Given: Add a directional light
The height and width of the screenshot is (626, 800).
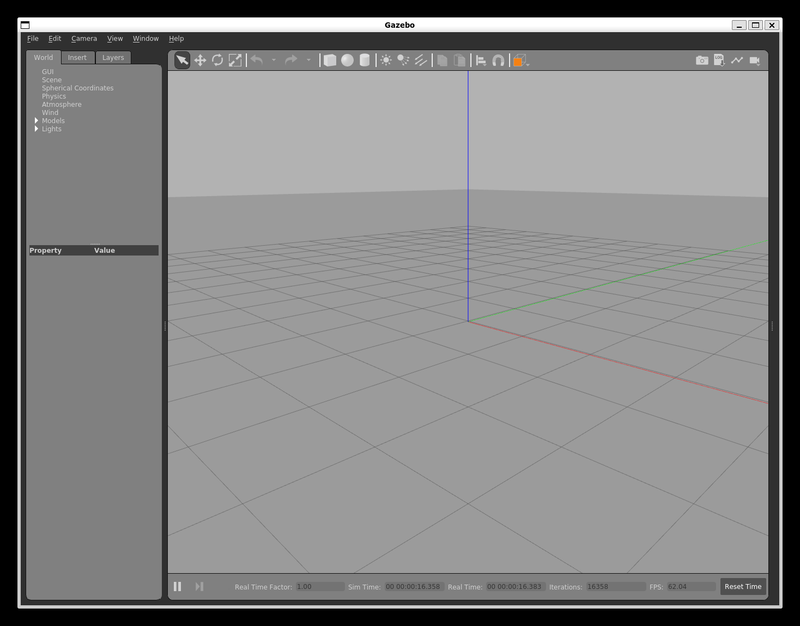Looking at the screenshot, I should [x=420, y=60].
